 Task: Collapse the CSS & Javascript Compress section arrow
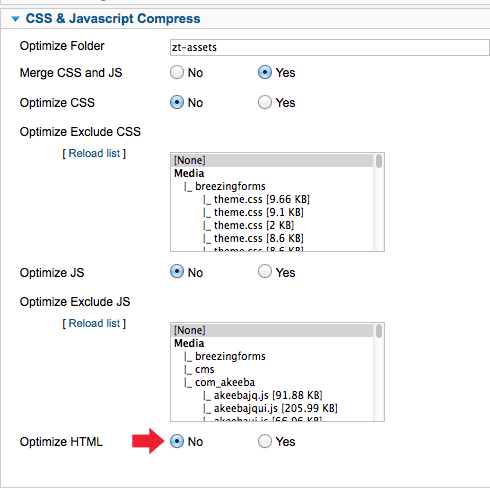coord(15,19)
